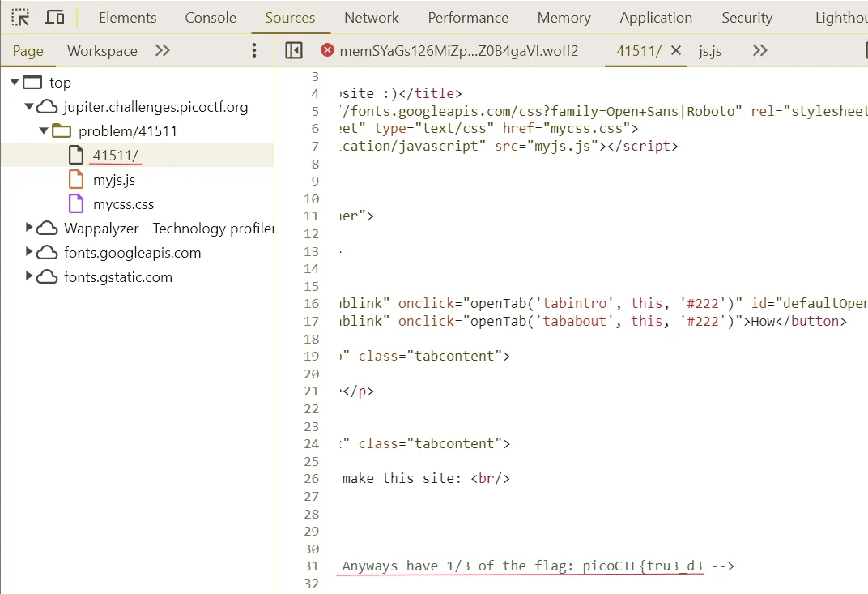Expand the fonts.googleapis.com node
The image size is (868, 594).
29,251
